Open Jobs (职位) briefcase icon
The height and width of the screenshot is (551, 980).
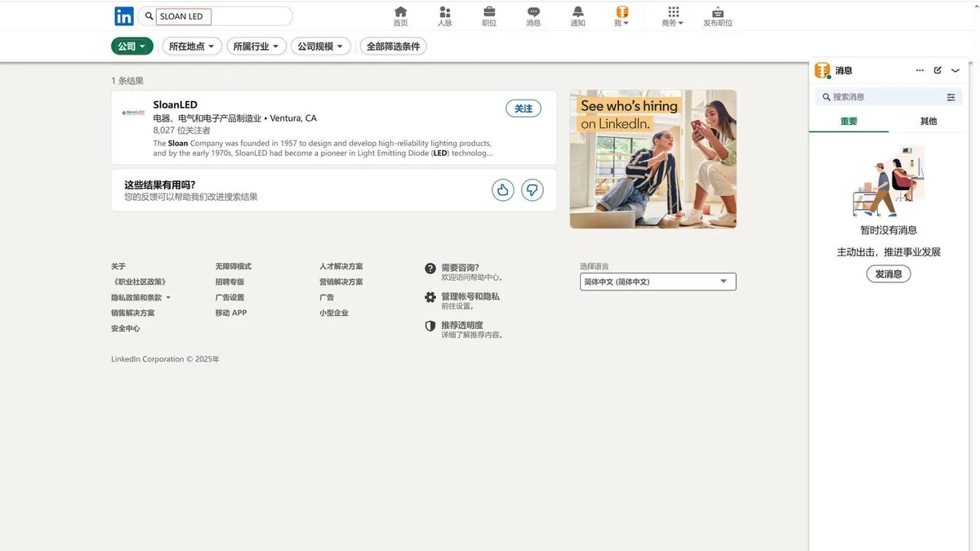pyautogui.click(x=489, y=16)
